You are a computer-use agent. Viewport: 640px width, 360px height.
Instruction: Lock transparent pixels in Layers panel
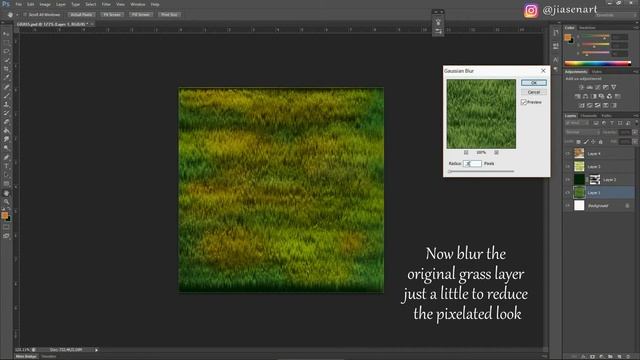tap(578, 142)
